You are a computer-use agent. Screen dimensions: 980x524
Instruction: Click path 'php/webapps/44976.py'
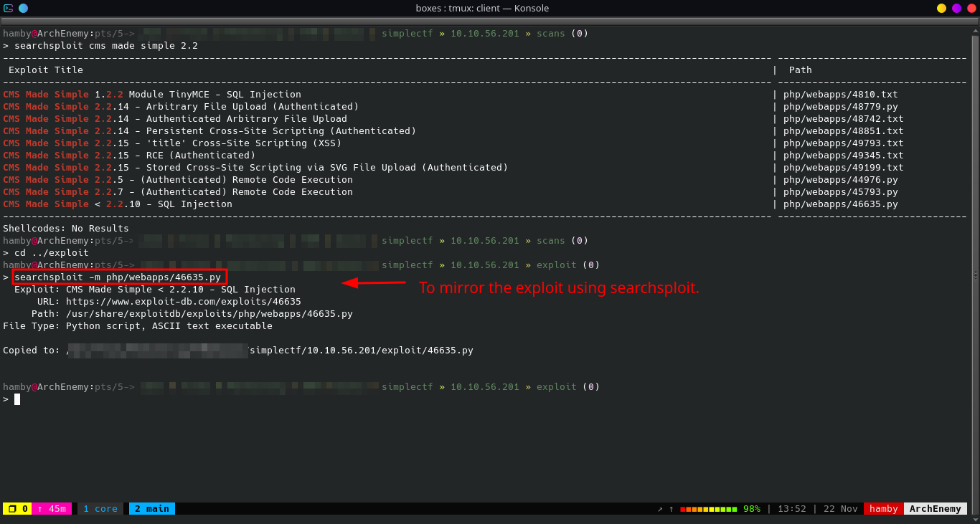[x=841, y=179]
